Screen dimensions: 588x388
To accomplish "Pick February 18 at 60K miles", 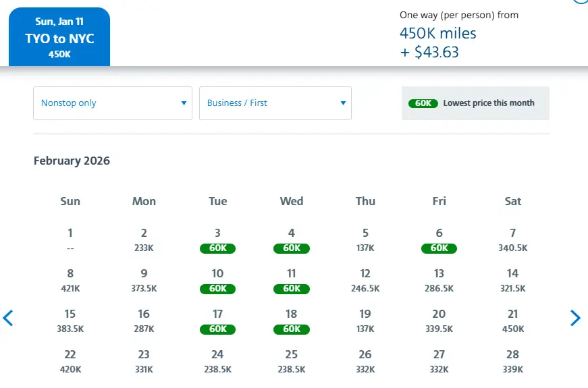I will click(292, 321).
